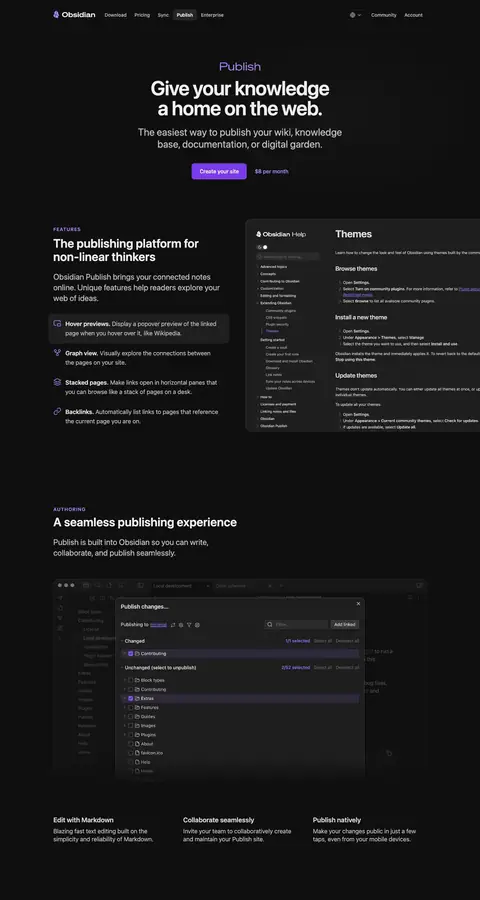
Task: Open the Publish tab in navigation
Action: coord(185,15)
